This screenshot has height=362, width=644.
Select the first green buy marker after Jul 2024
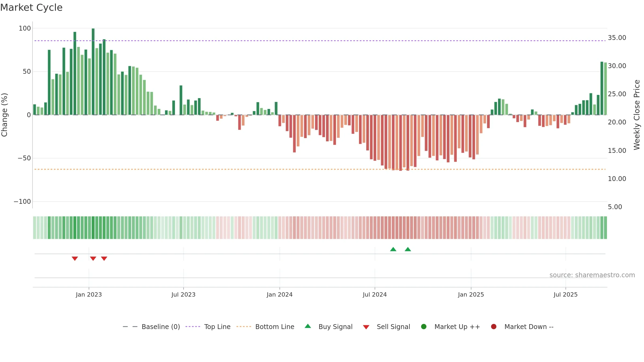coord(393,249)
